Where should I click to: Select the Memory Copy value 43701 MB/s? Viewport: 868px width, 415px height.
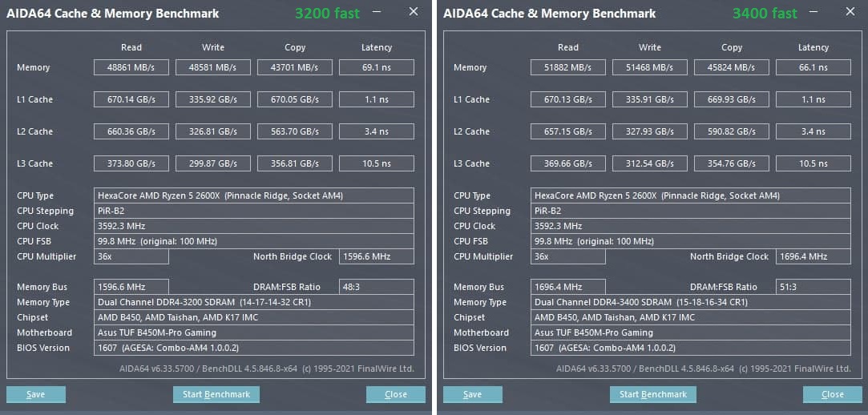coord(295,67)
